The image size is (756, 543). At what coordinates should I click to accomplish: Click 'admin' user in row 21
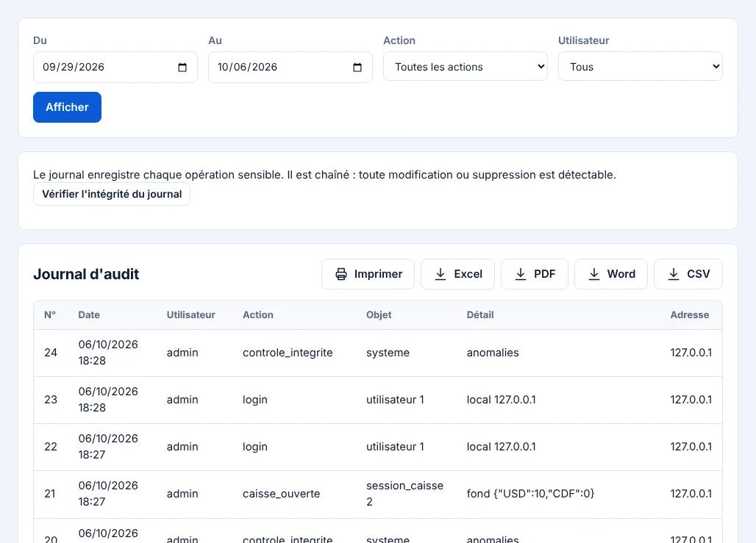point(182,494)
